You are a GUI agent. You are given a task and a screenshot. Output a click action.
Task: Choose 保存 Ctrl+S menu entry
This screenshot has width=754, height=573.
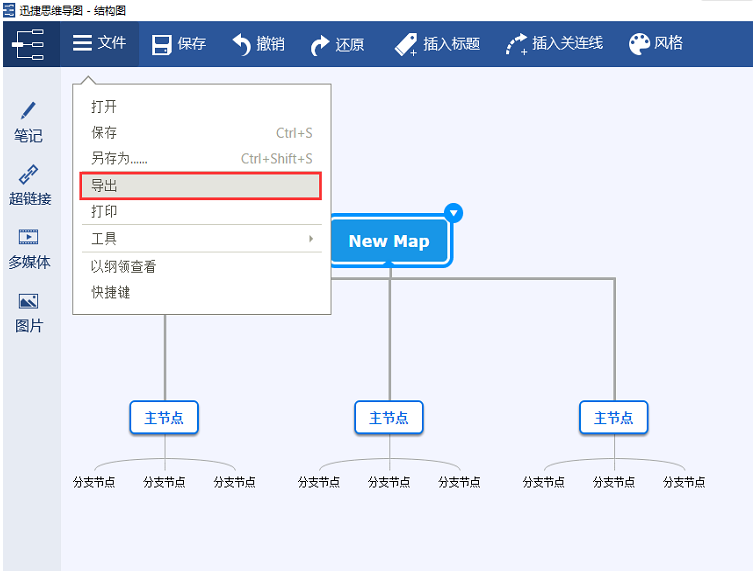(x=201, y=133)
